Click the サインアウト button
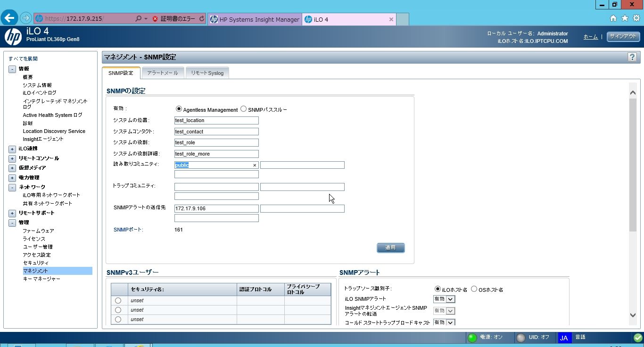Image resolution: width=644 pixels, height=347 pixels. pyautogui.click(x=623, y=36)
